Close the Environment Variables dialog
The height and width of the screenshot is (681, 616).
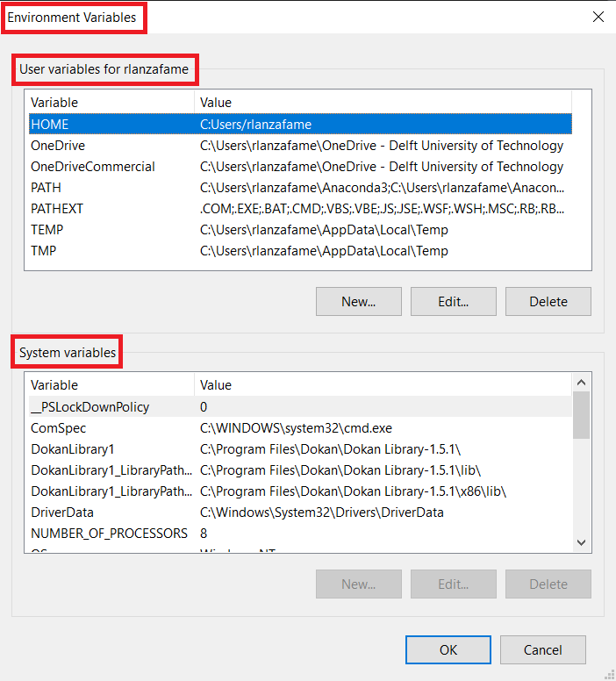click(598, 17)
